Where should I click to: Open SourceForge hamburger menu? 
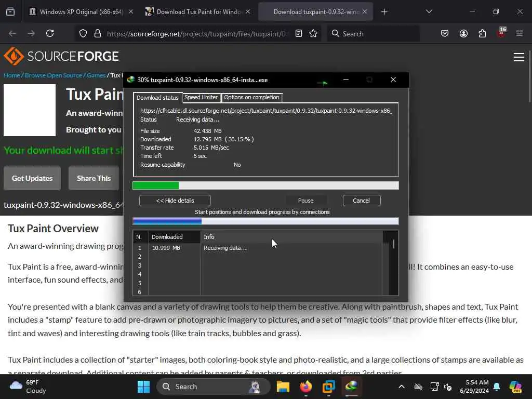(519, 57)
